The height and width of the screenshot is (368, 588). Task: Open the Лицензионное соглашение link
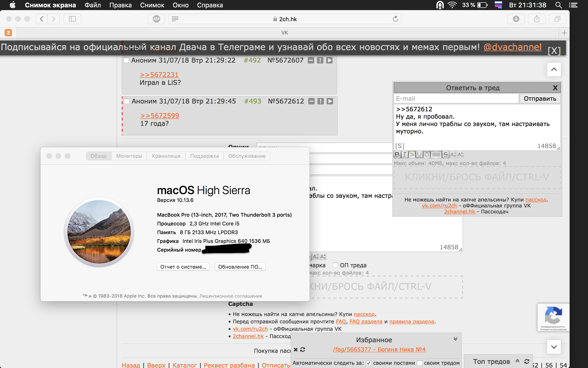pos(231,296)
